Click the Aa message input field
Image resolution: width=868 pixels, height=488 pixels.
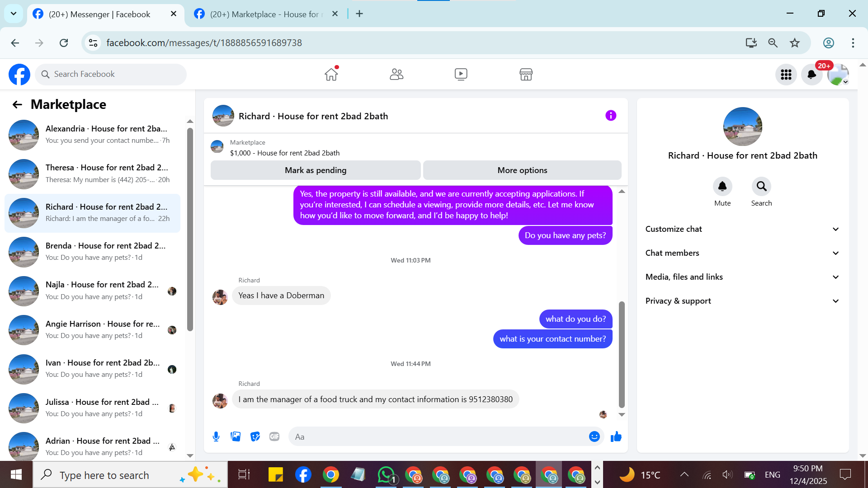[439, 436]
